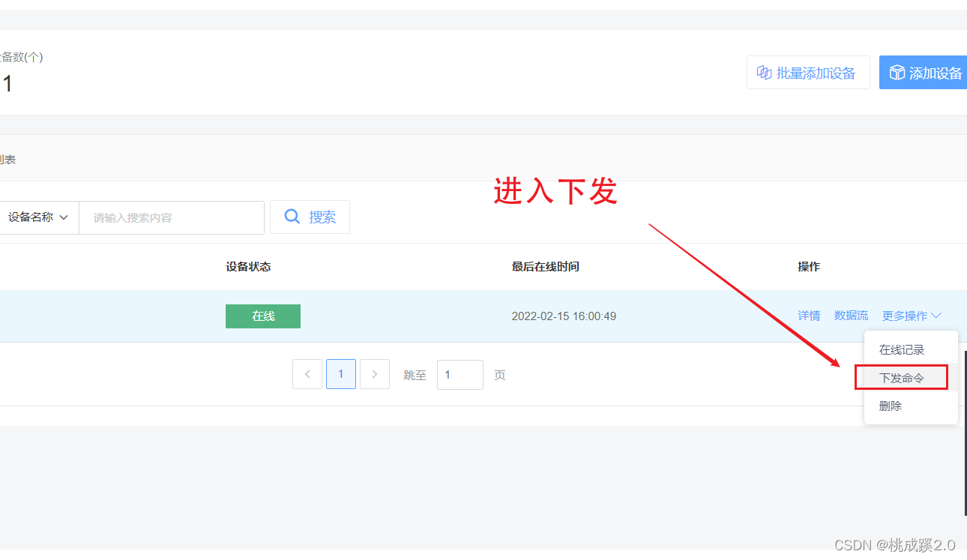Click the magnifier icon in the 搜索 button
The image size is (967, 560).
point(292,216)
